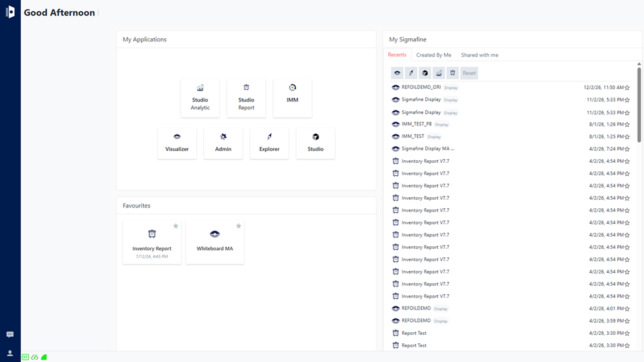This screenshot has width=644, height=362.
Task: Star the REFOILDEMO_ORI item as favourite
Action: (x=627, y=88)
